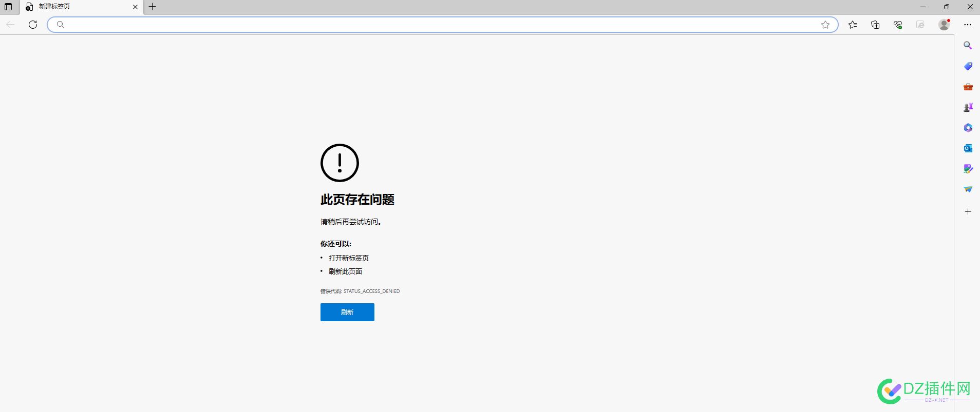Screen dimensions: 980x412
Task: Click the 请稍后再尝试访问 message
Action: tap(351, 222)
